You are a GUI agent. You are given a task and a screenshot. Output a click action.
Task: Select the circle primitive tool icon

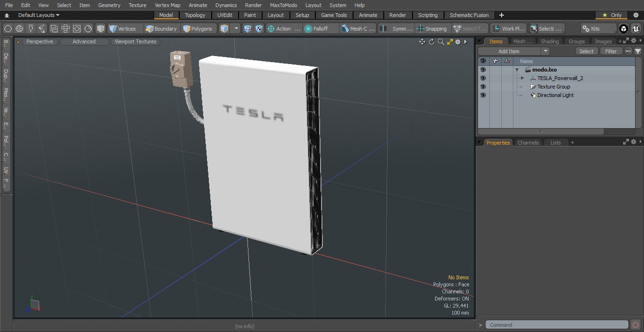tap(8, 29)
